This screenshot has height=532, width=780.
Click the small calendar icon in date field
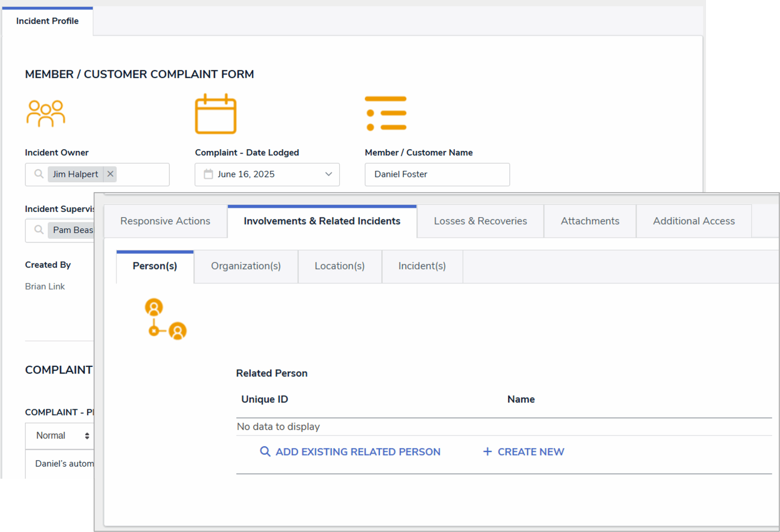point(208,174)
